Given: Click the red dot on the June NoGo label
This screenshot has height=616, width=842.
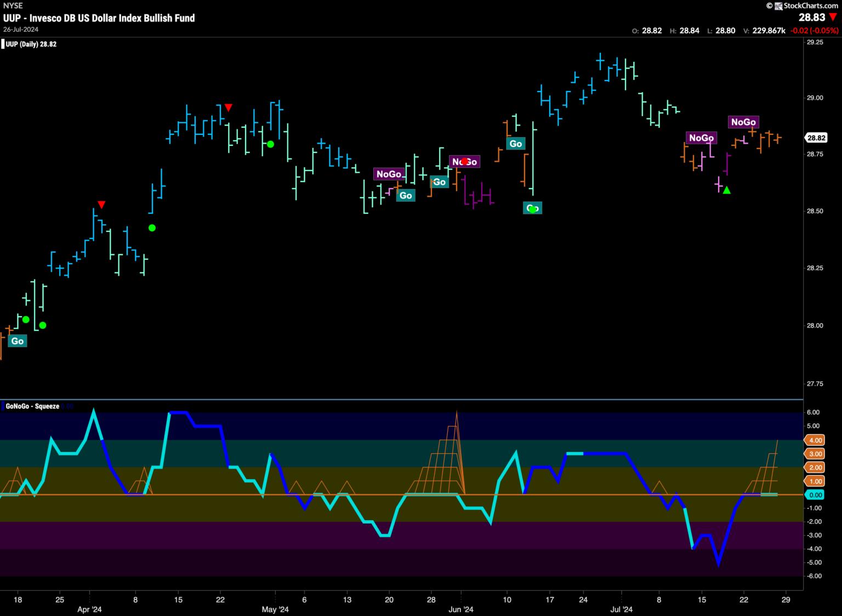Looking at the screenshot, I should pyautogui.click(x=464, y=161).
